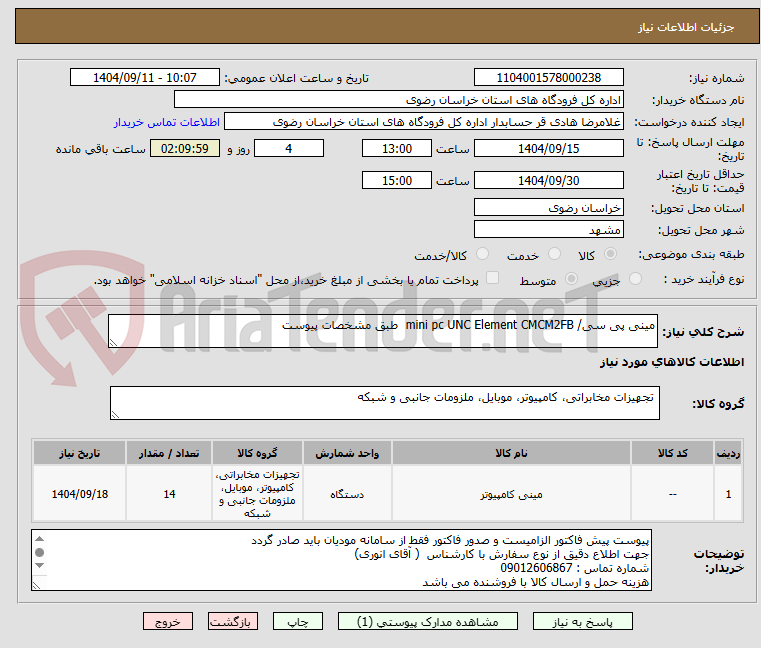Select the متوسط purchase type radio
This screenshot has width=761, height=648.
(572, 279)
